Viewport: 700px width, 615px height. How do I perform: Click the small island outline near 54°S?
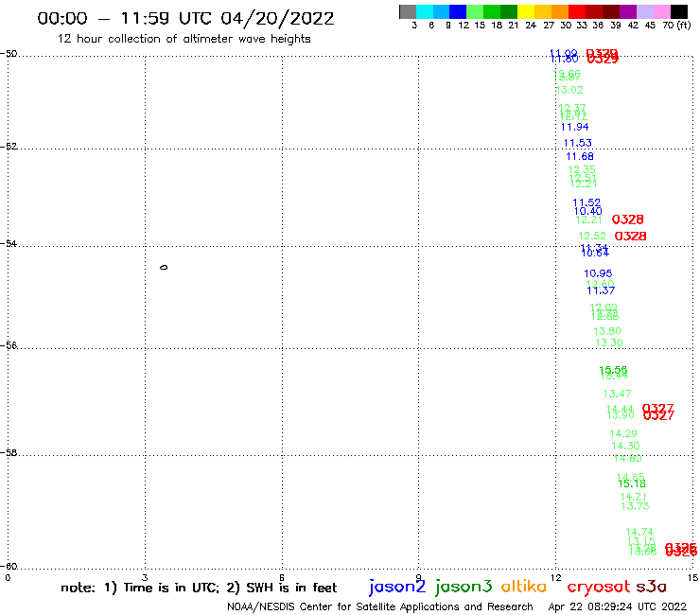(x=164, y=267)
